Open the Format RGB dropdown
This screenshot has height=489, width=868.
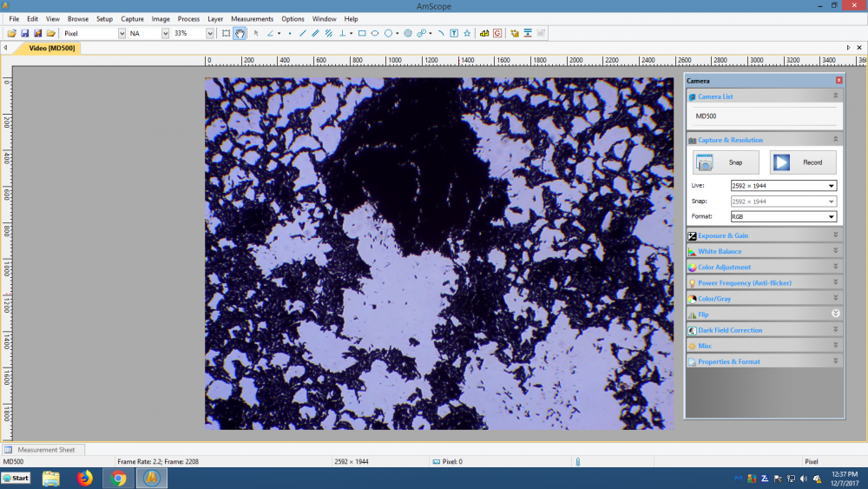click(x=832, y=216)
